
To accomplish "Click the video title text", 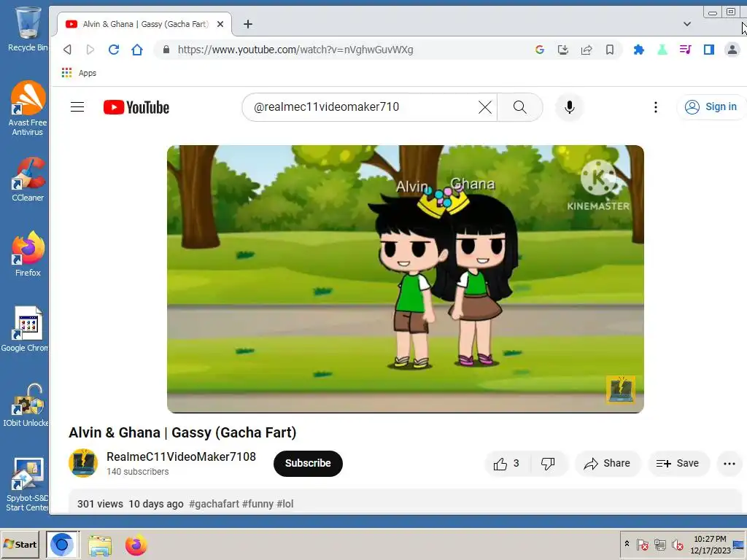I will coord(182,432).
